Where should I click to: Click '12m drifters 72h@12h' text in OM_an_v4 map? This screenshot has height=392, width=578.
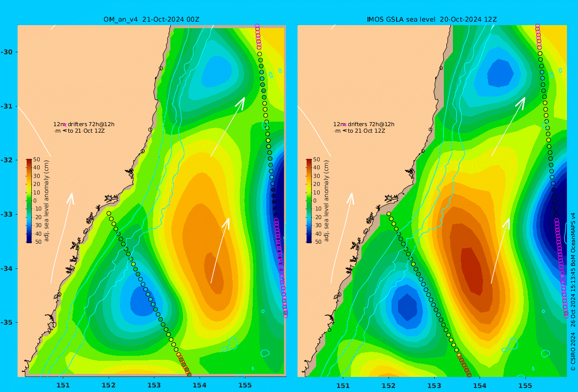click(x=84, y=125)
